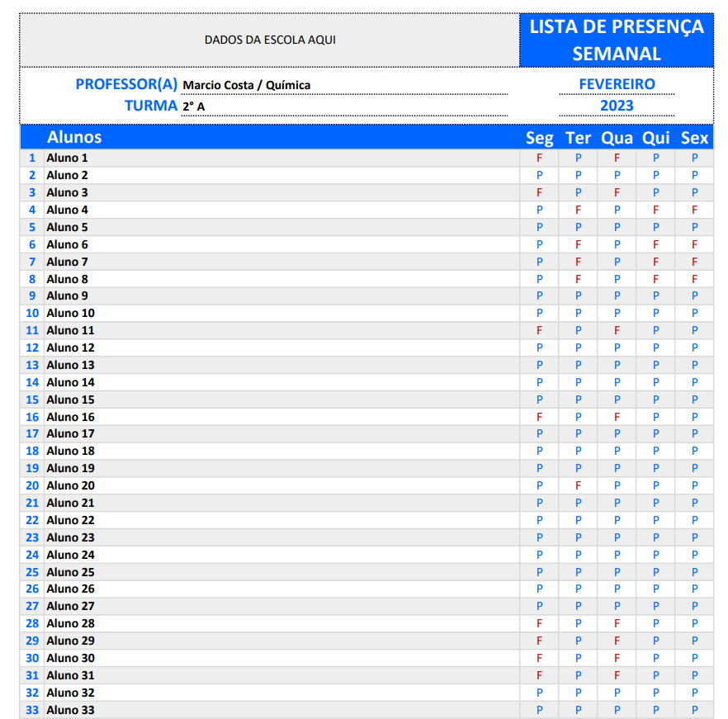The height and width of the screenshot is (719, 728).
Task: Select Aluno 4's Sex attendance cell
Action: point(695,210)
